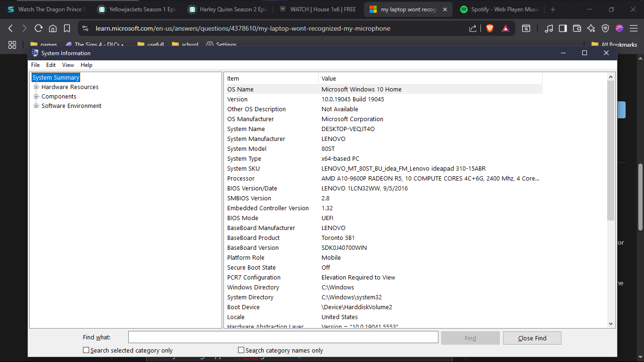
Task: Enable Search selected category only checkbox
Action: point(86,350)
